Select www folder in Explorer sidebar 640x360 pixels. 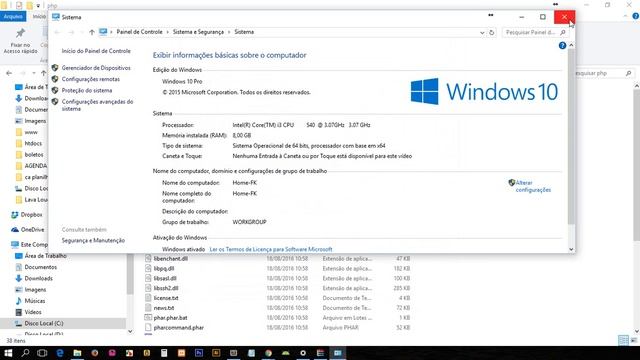(x=31, y=132)
